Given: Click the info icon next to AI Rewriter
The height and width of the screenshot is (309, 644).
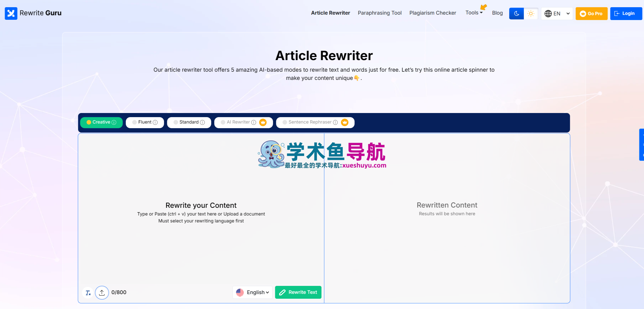Looking at the screenshot, I should [x=254, y=123].
